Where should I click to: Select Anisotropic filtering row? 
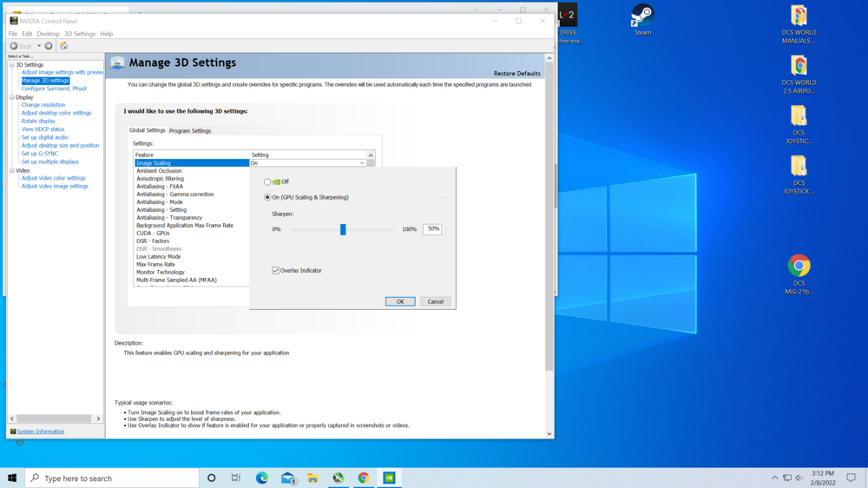160,179
